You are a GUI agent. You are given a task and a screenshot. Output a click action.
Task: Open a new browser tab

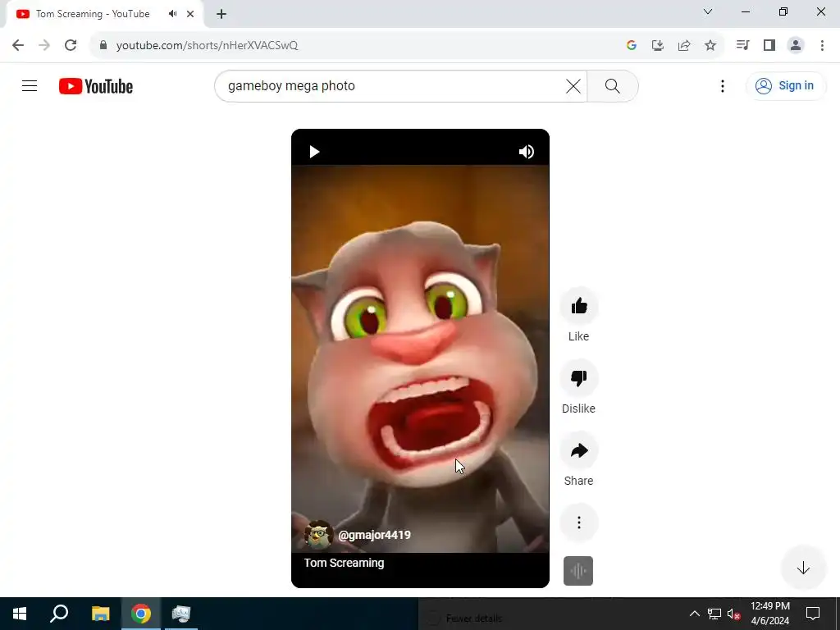(221, 14)
